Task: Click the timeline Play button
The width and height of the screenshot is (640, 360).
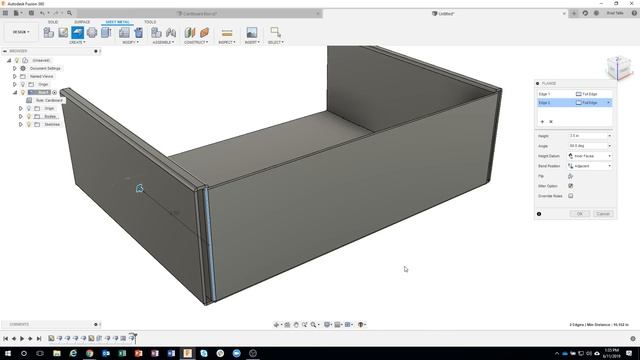Action: click(22, 338)
